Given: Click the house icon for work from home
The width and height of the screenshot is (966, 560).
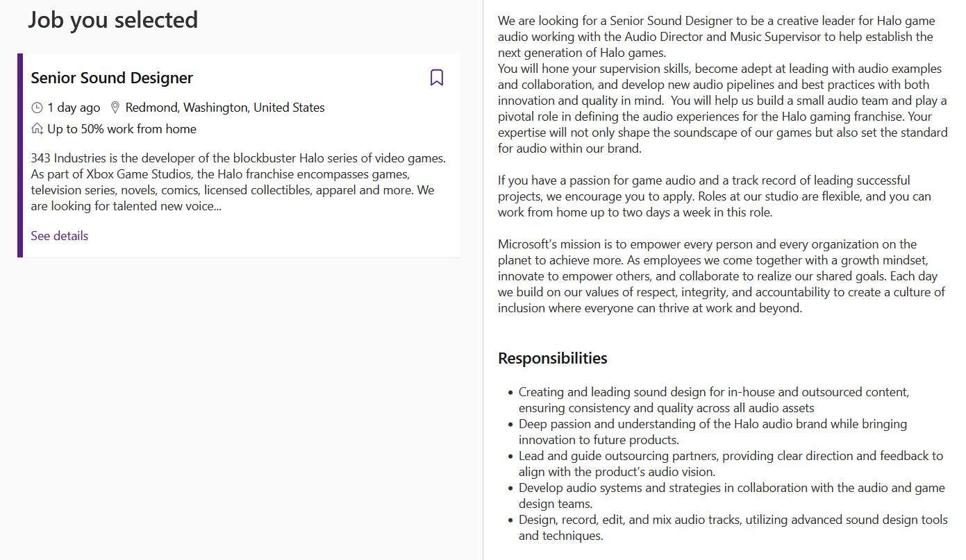Looking at the screenshot, I should point(38,128).
